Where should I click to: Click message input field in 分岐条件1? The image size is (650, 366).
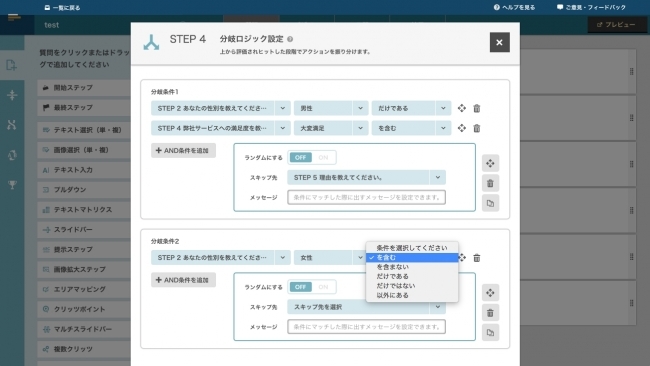(366, 197)
